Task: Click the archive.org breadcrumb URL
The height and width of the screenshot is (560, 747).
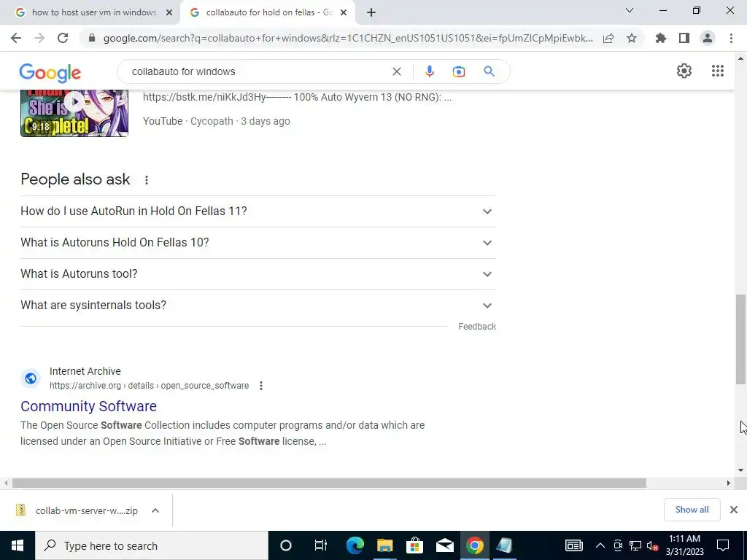Action: pyautogui.click(x=149, y=386)
